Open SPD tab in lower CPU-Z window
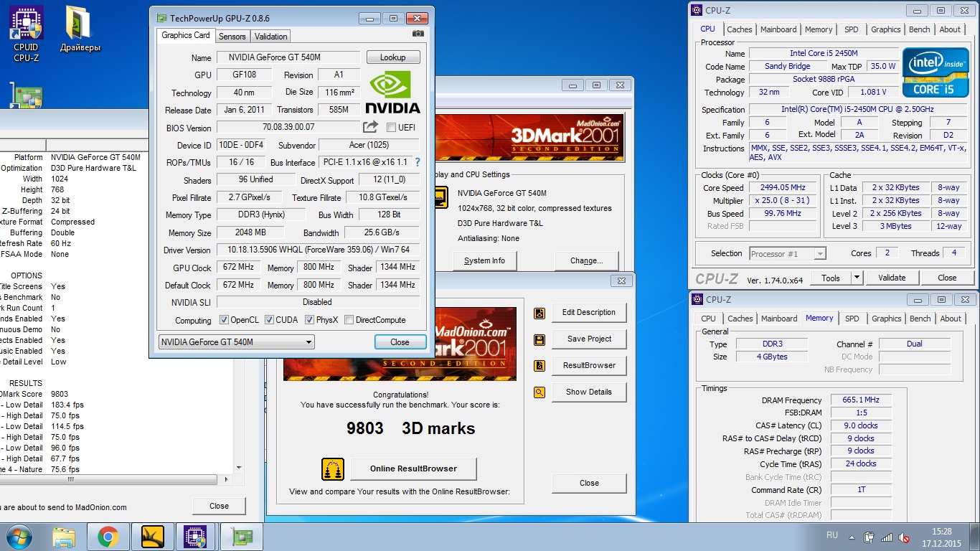This screenshot has width=980, height=551. pos(852,319)
